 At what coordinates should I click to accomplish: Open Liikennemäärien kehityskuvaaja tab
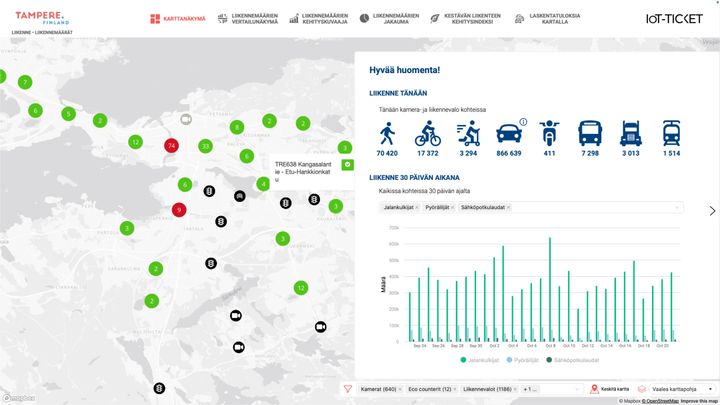[x=319, y=19]
